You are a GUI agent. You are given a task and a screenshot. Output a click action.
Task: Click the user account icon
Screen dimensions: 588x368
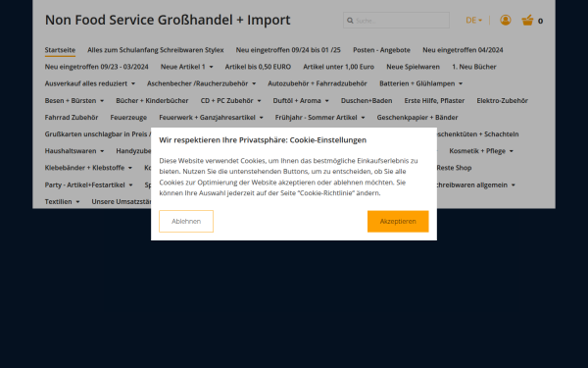pos(506,21)
